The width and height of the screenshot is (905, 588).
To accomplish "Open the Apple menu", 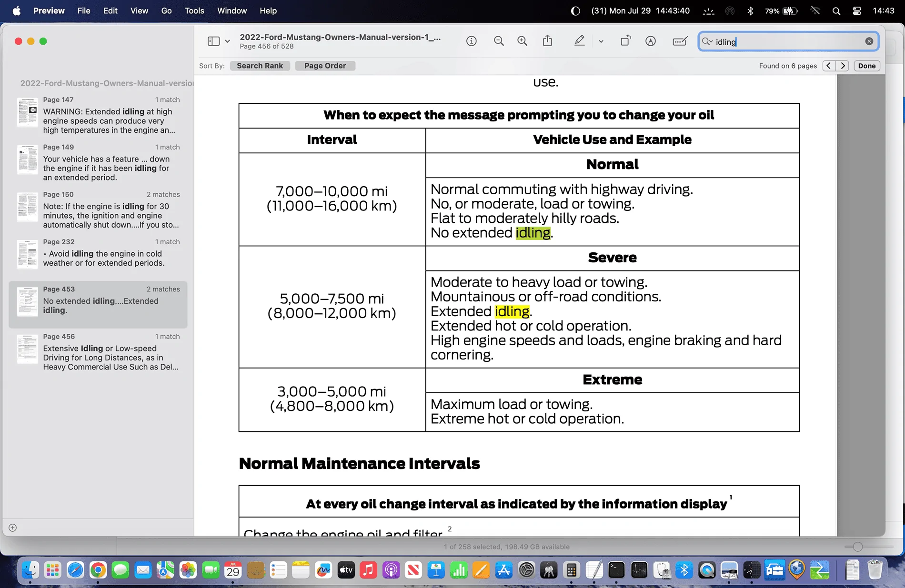I will pos(16,11).
